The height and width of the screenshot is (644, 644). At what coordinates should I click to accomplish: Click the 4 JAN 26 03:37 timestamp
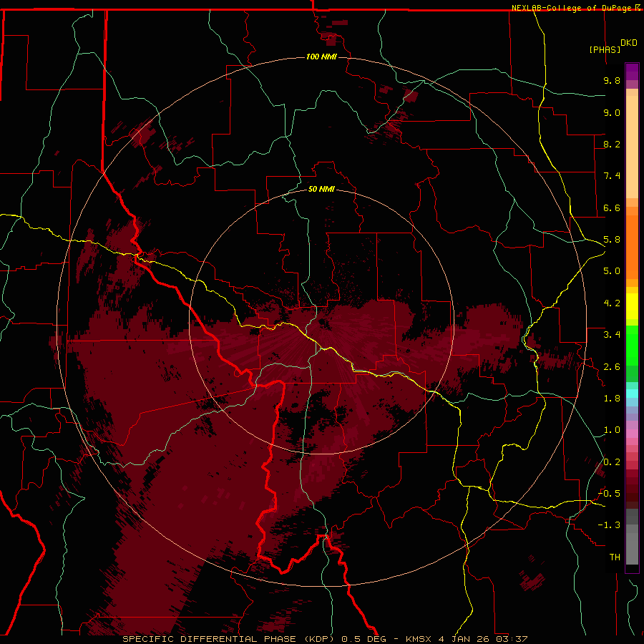tap(483, 639)
